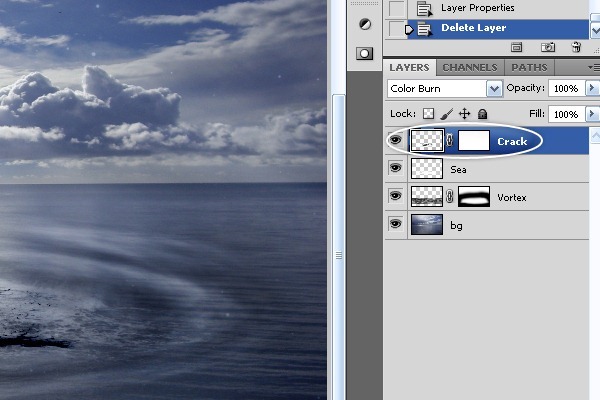Click the Crack layer mask link icon
Viewport: 600px width, 400px height.
451,141
